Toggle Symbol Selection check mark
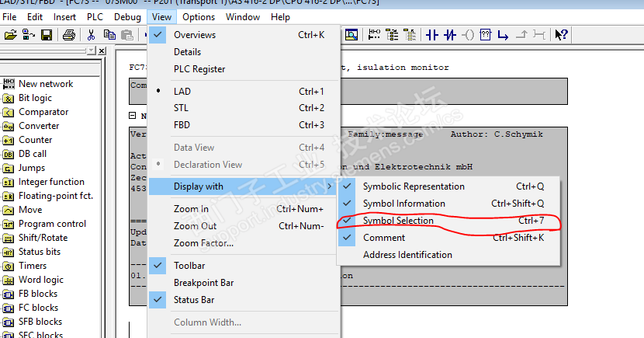This screenshot has width=644, height=338. tap(398, 221)
